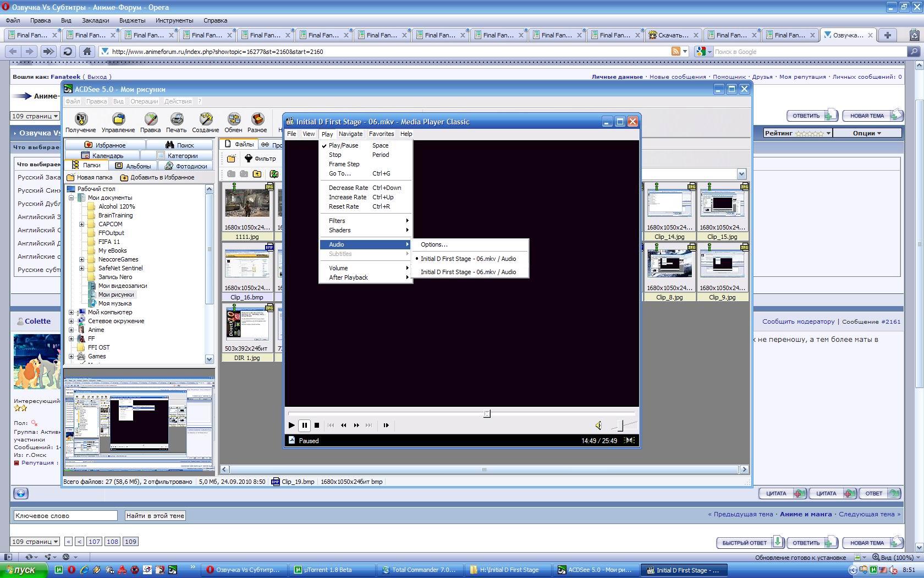Click the RSS feed icon in the address bar
924x578 pixels.
pos(676,51)
